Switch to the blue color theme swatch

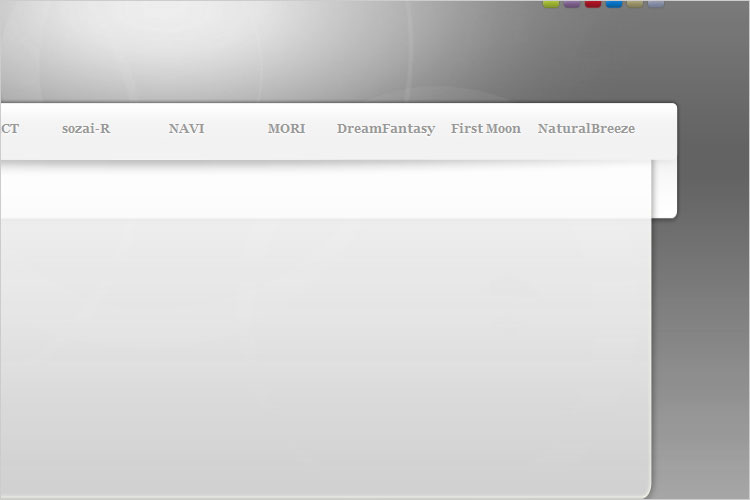(x=614, y=3)
